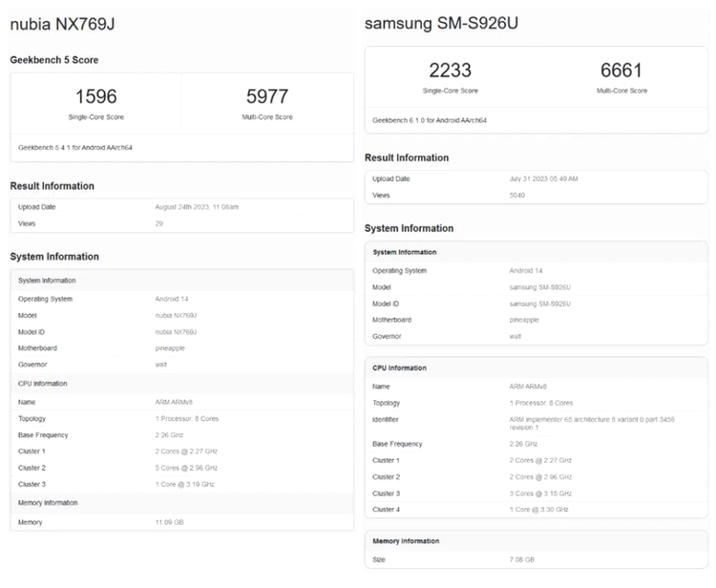Click '2 Cores @ 2.27 GHz' in samsung panel
This screenshot has height=588, width=716.
pos(540,460)
